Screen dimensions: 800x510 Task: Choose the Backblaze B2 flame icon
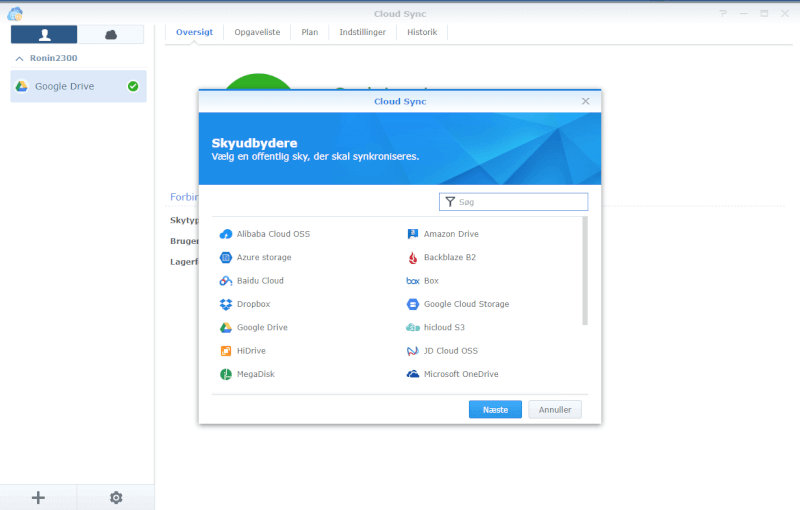coord(413,258)
